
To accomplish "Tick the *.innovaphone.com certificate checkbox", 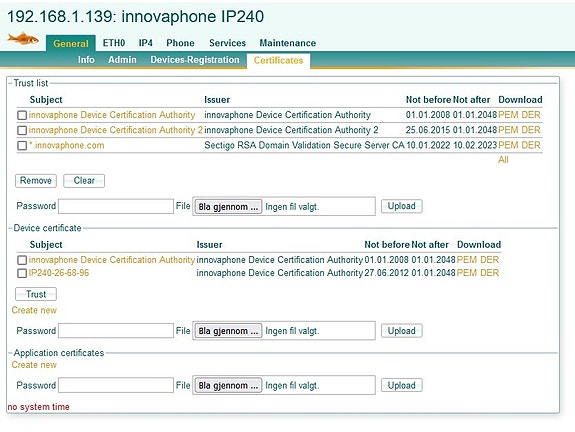I will 22,146.
